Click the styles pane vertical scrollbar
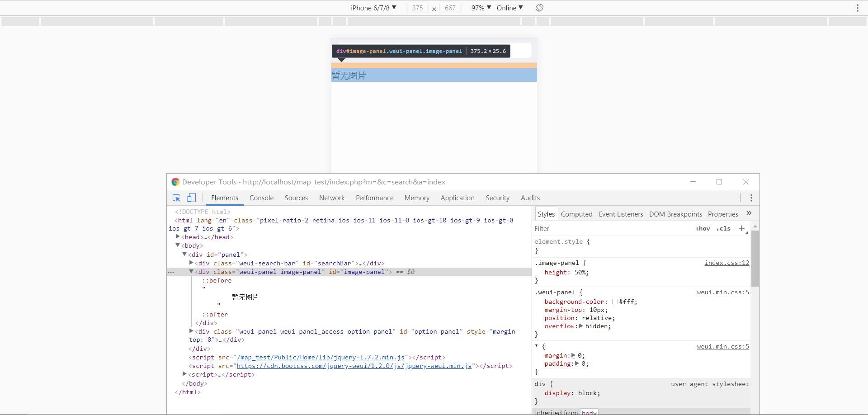The height and width of the screenshot is (415, 868). point(755,259)
